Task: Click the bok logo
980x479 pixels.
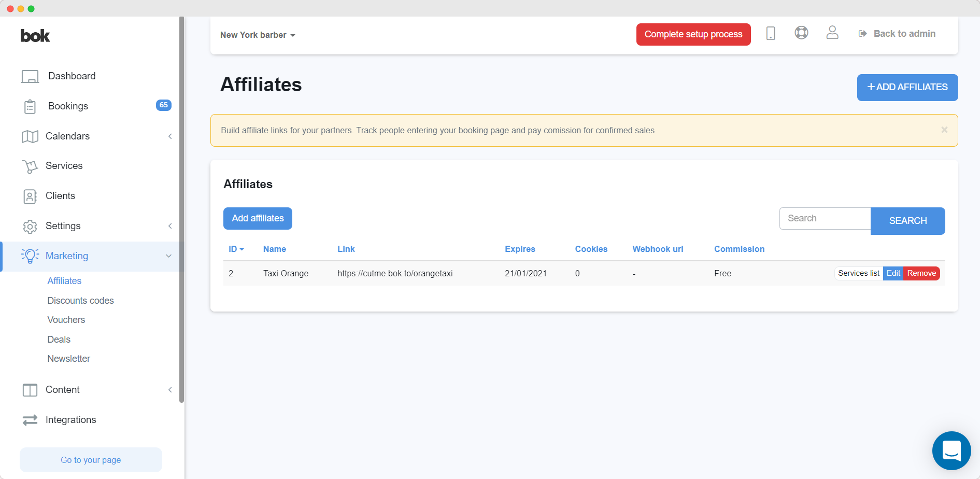Action: pos(35,36)
